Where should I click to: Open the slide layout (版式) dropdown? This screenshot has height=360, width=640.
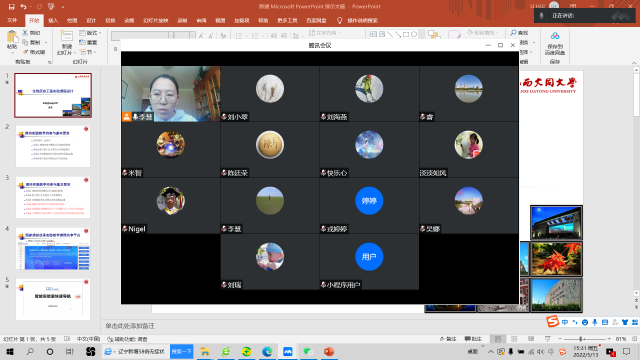pos(91,33)
